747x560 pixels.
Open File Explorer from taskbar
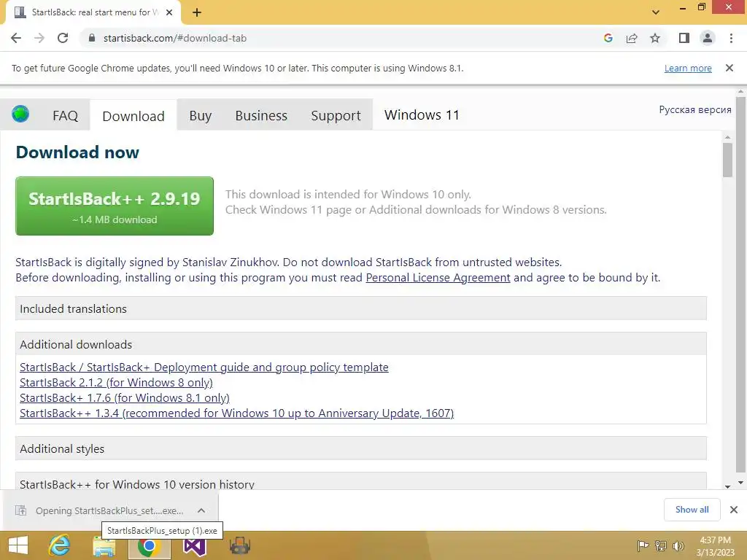coord(104,545)
